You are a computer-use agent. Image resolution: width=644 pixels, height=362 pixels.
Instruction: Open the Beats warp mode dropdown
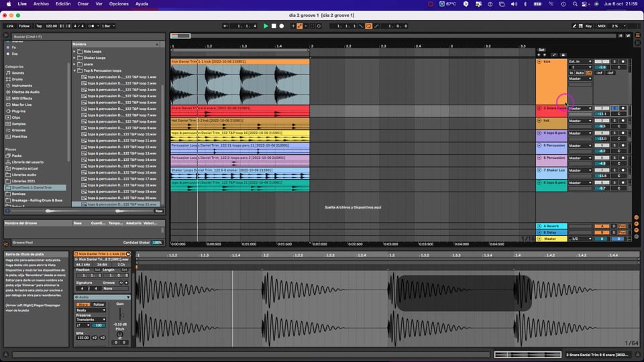coord(91,310)
